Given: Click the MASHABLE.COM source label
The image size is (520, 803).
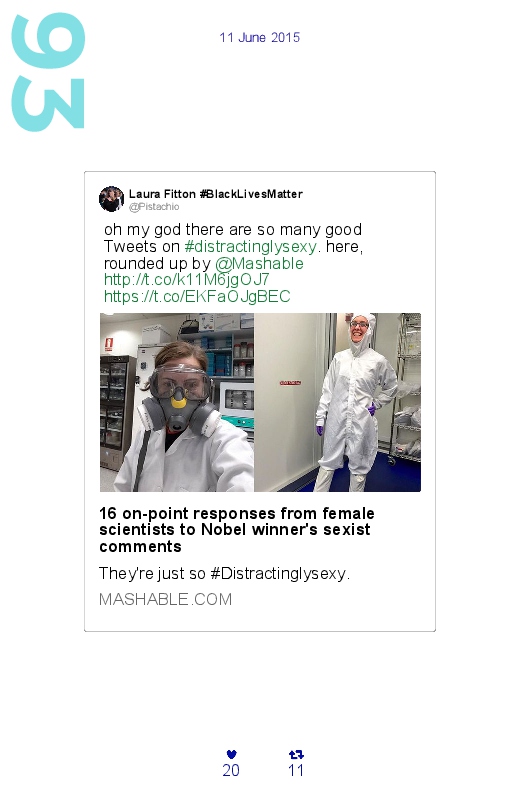Looking at the screenshot, I should pyautogui.click(x=165, y=599).
